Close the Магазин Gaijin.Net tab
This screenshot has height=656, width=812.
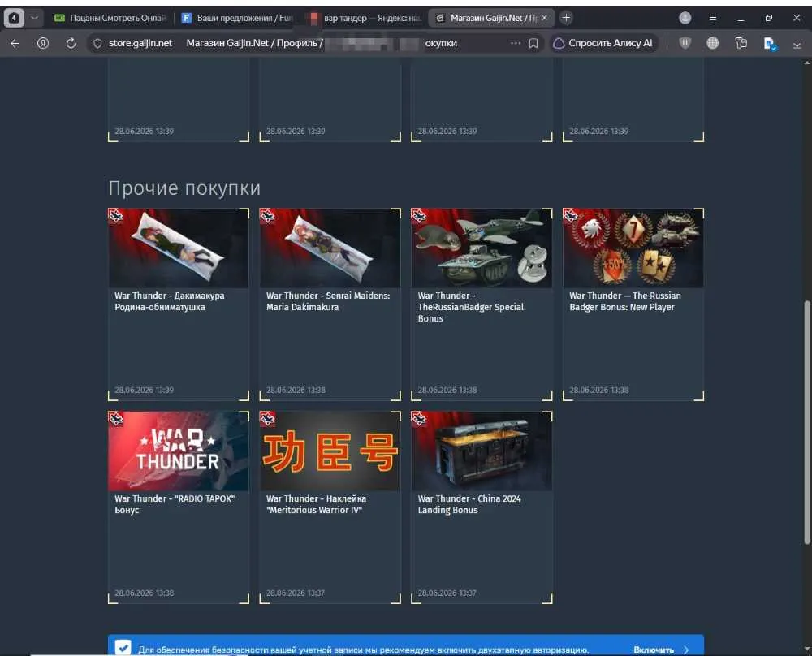coord(544,18)
